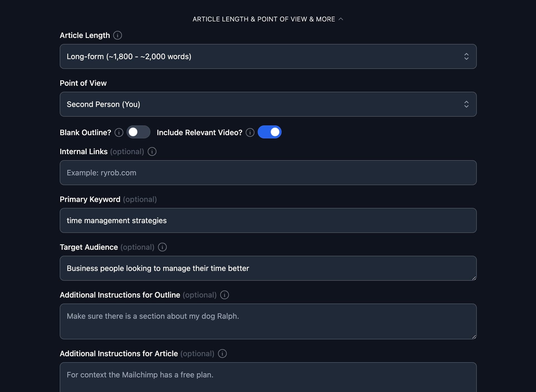Click the Internal Links input field
Viewport: 536px width, 392px height.
[x=268, y=173]
